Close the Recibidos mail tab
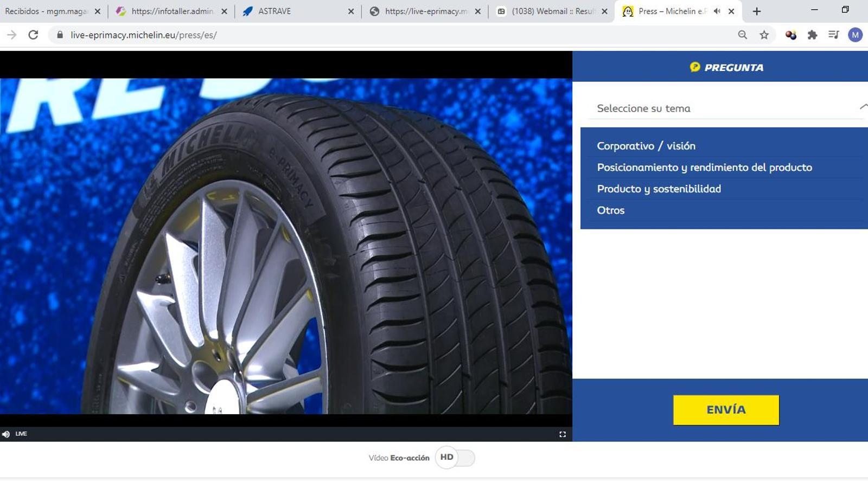 tap(98, 11)
